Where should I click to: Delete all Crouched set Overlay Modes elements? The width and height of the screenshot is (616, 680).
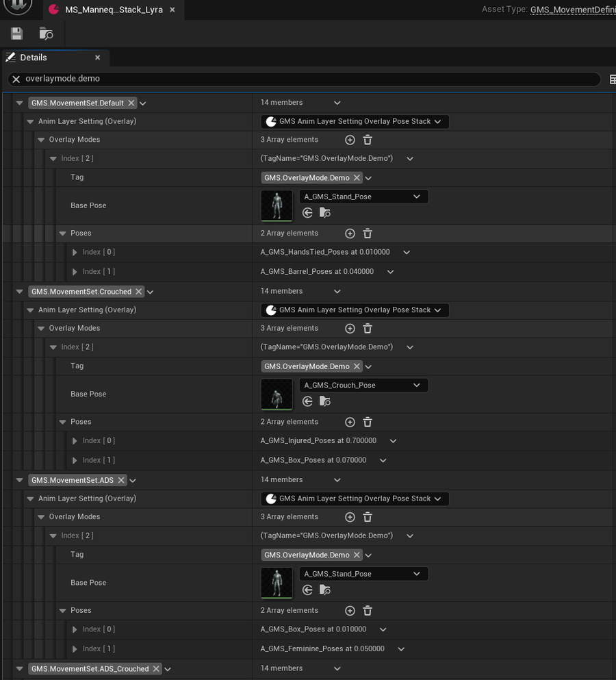367,328
